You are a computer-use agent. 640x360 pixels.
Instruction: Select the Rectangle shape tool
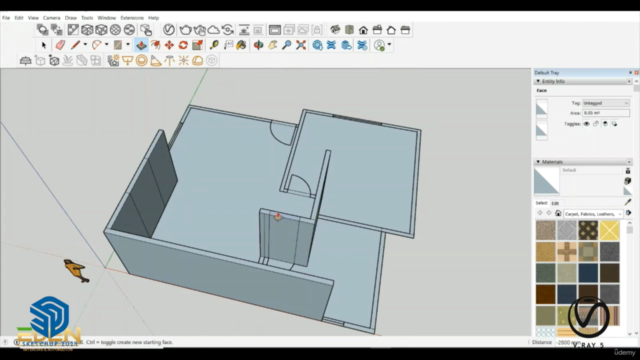click(118, 45)
